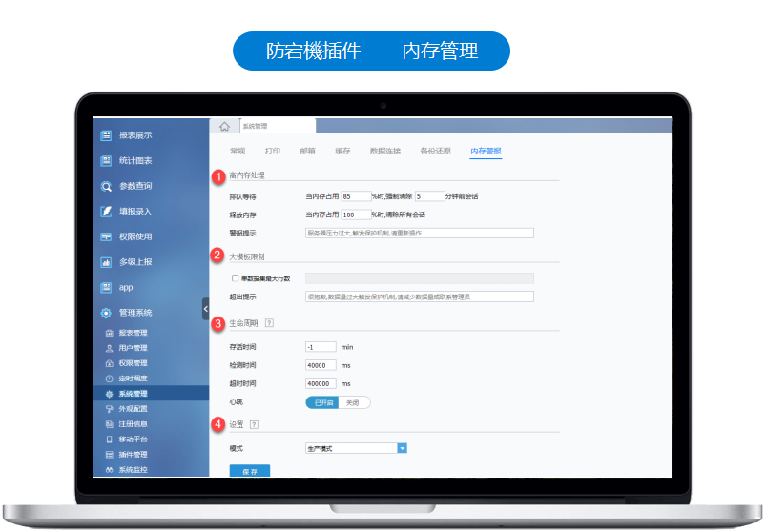Open the 定时调度 clock icon
This screenshot has height=532, width=766.
coord(110,379)
